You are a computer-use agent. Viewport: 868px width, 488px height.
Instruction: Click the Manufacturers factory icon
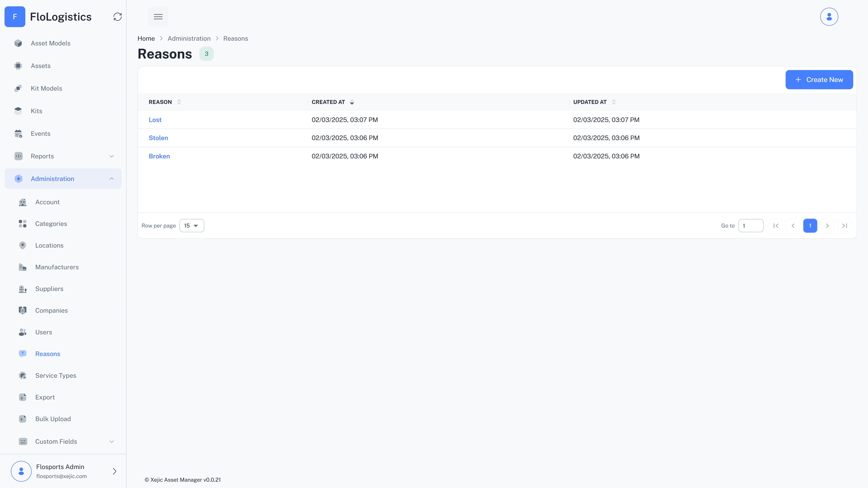coord(23,267)
